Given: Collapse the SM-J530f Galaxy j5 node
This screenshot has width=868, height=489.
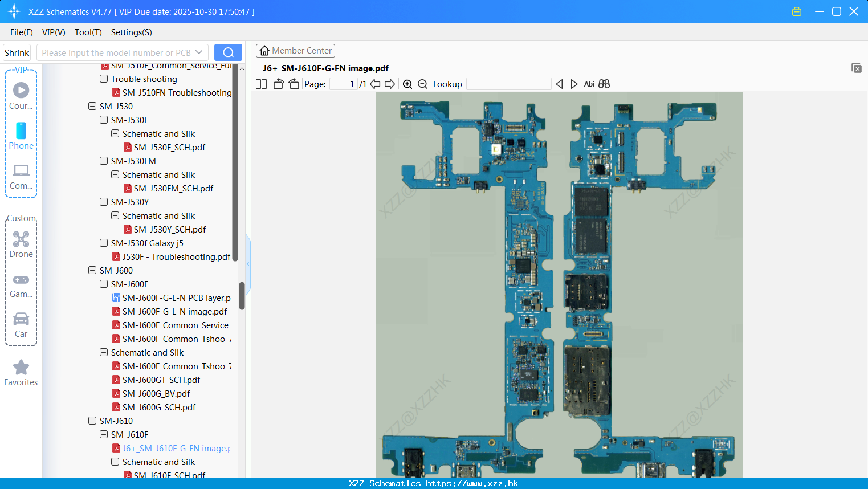Looking at the screenshot, I should [104, 243].
